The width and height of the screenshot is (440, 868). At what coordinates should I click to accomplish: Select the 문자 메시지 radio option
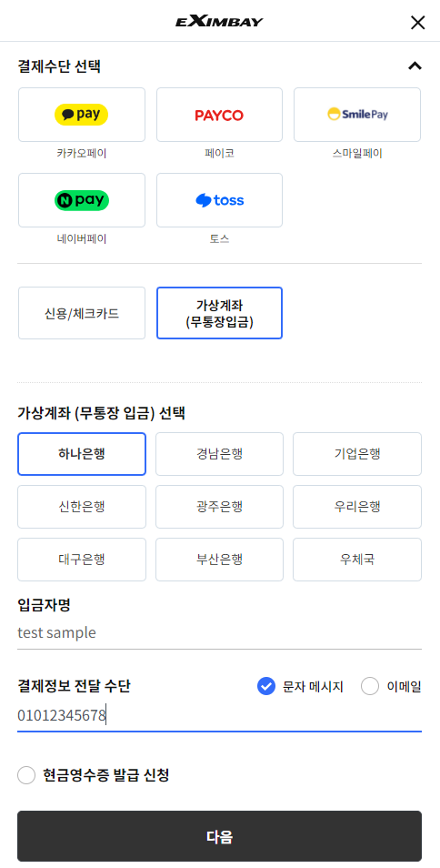pos(266,687)
